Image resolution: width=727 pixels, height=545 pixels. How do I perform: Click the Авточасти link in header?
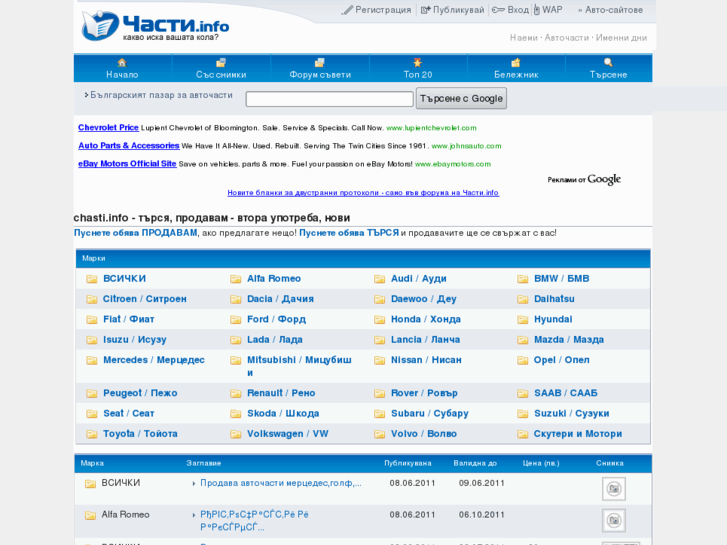click(x=567, y=38)
